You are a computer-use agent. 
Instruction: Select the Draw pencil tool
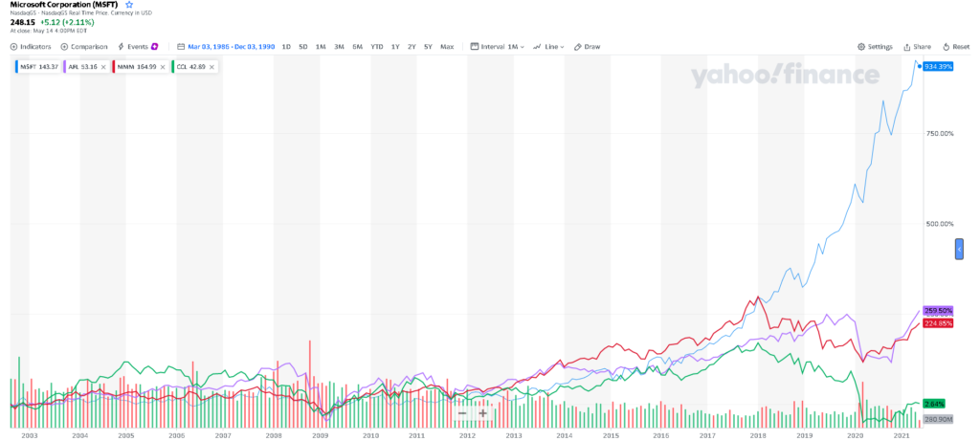587,46
